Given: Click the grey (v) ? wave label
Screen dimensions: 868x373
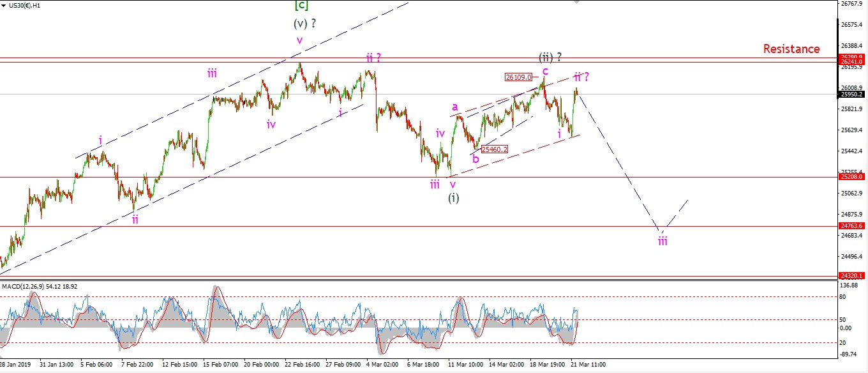Looking at the screenshot, I should 305,24.
